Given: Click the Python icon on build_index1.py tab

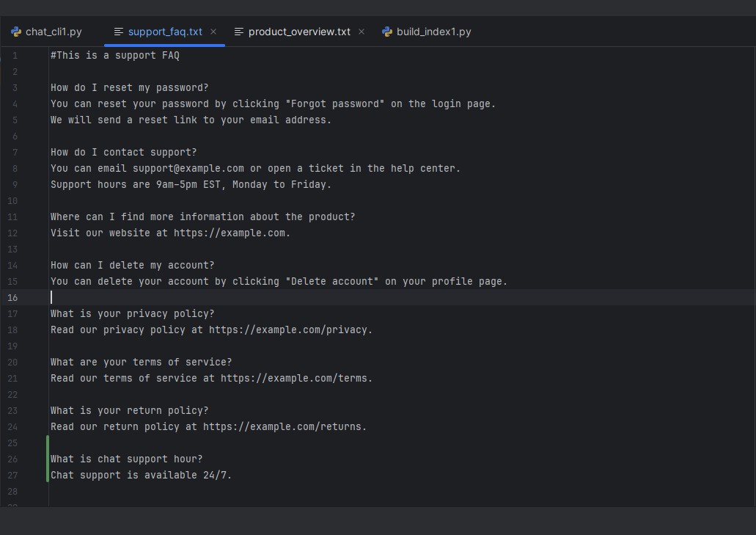Looking at the screenshot, I should [x=386, y=32].
